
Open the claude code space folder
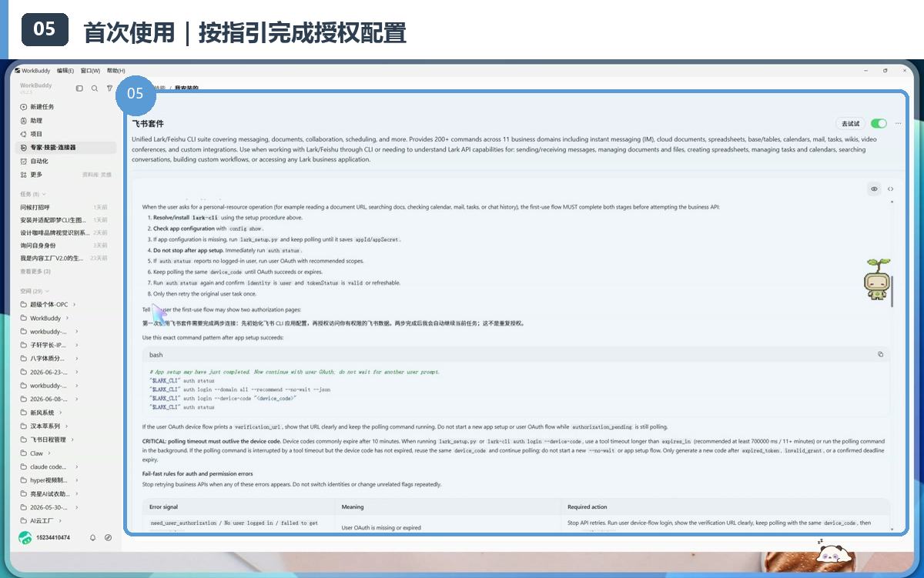point(49,466)
